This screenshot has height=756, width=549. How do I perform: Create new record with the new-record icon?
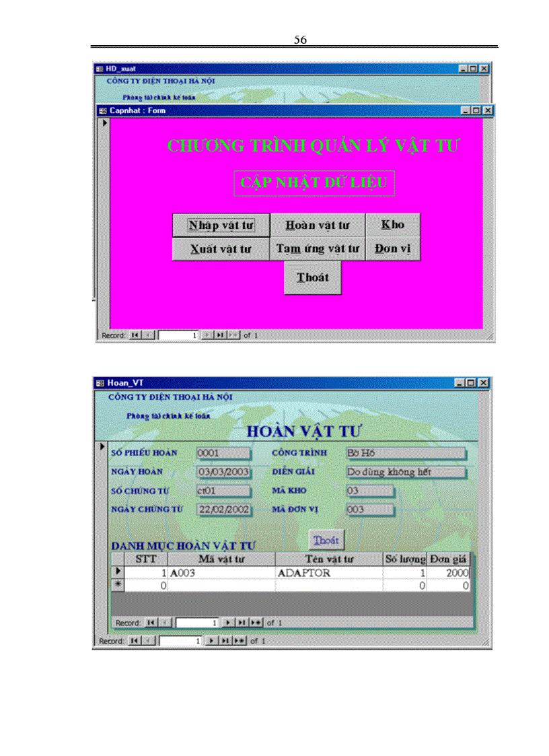pyautogui.click(x=237, y=640)
